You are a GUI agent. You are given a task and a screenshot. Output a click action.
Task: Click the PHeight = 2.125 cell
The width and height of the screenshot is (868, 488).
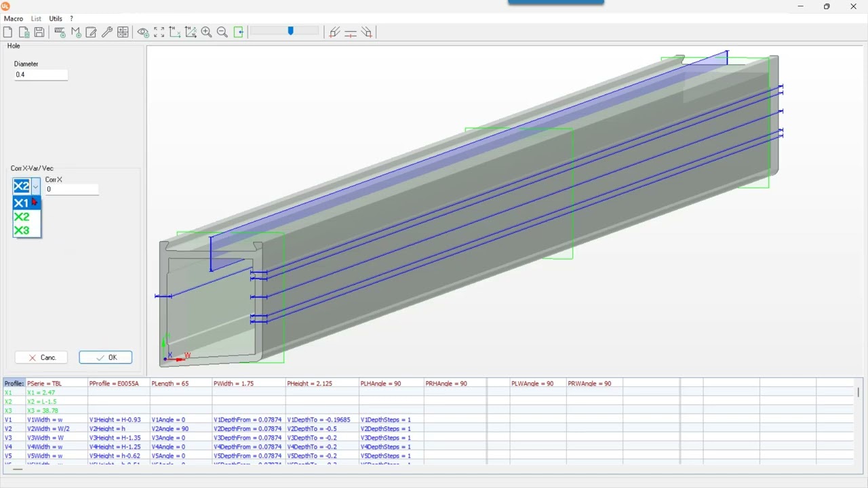[x=322, y=384]
